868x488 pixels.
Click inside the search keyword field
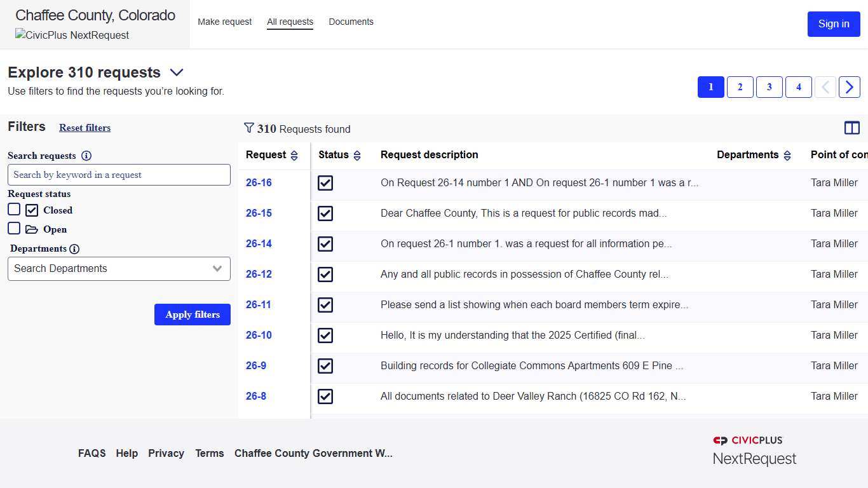coord(118,175)
